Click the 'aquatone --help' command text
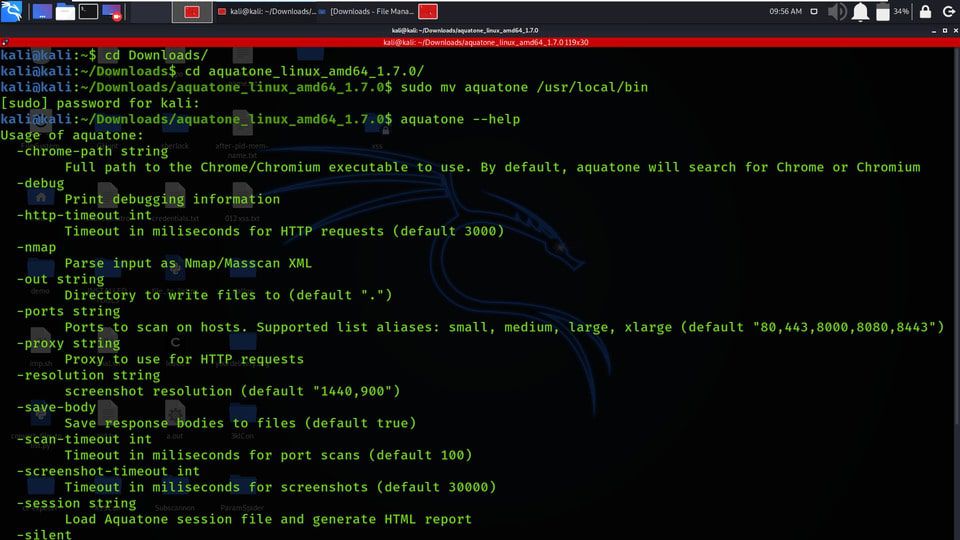Viewport: 960px width, 540px height. [x=460, y=119]
